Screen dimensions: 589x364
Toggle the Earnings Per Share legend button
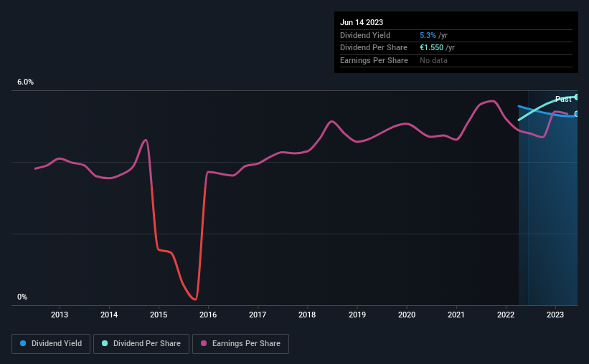point(240,344)
